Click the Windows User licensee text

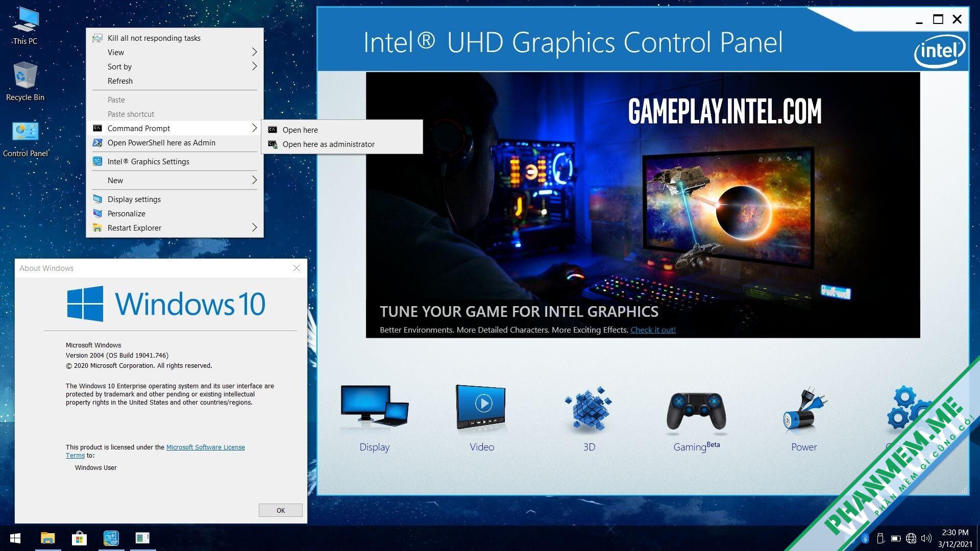96,468
